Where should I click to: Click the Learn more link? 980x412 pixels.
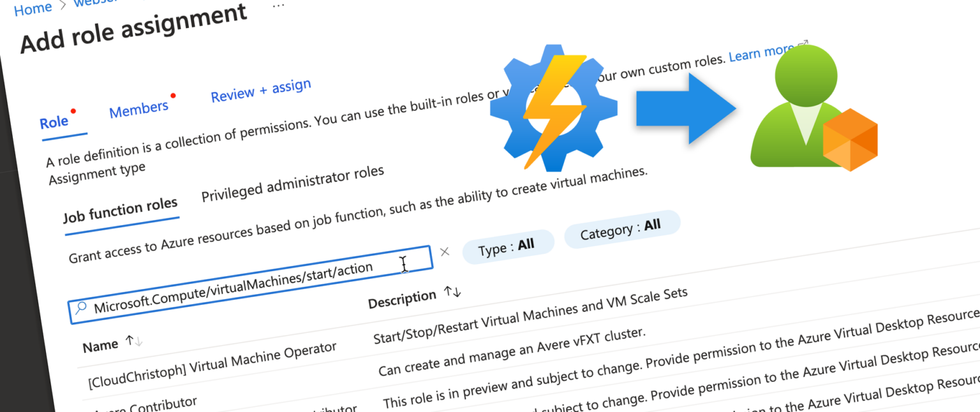click(761, 54)
